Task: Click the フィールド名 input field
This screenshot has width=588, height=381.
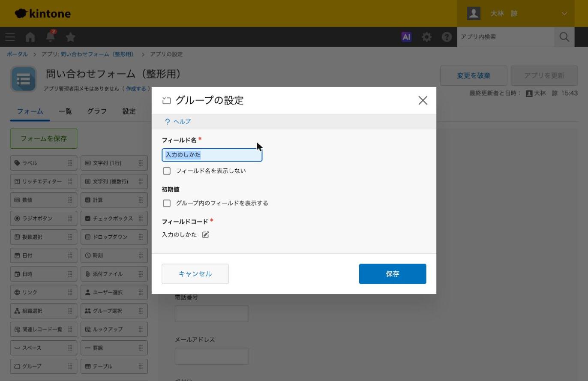Action: (212, 155)
